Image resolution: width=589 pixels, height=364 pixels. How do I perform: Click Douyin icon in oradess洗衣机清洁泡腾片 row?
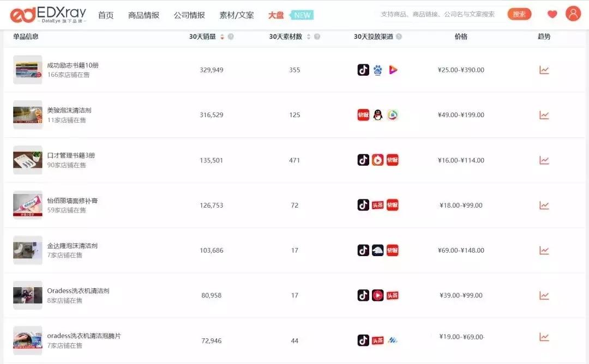[363, 341]
